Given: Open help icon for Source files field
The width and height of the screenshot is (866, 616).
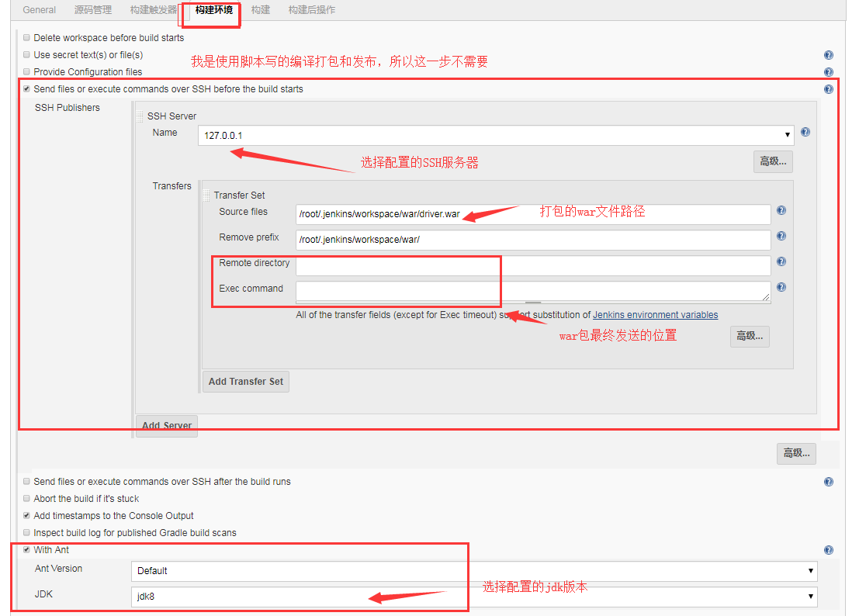Looking at the screenshot, I should point(781,210).
